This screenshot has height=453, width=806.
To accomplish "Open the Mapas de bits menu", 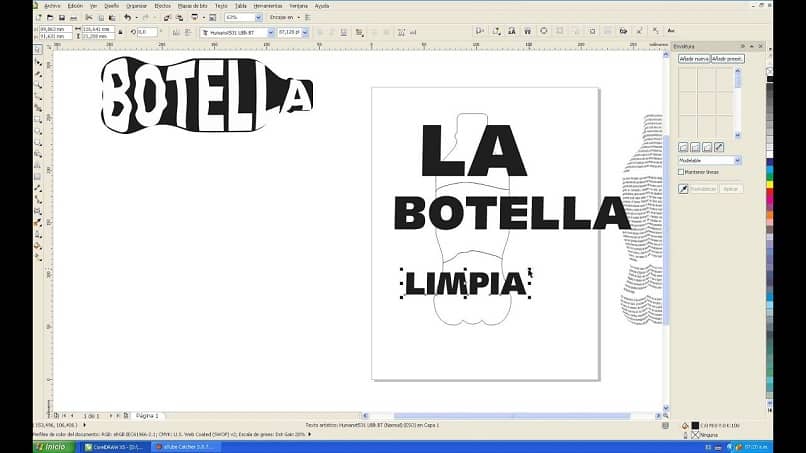I will pyautogui.click(x=192, y=6).
